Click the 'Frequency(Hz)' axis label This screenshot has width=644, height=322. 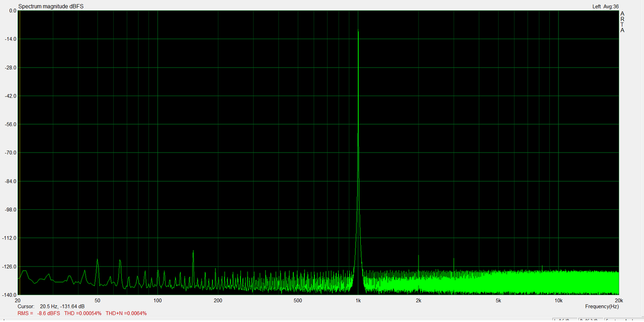(602, 306)
